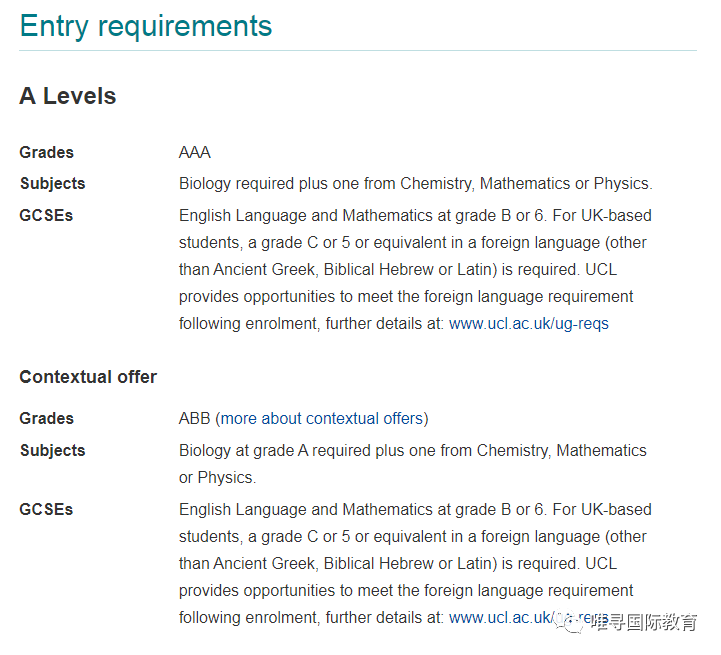721x655 pixels.
Task: Click the first 'English Language and Mathematics at grade B' line
Action: point(415,215)
